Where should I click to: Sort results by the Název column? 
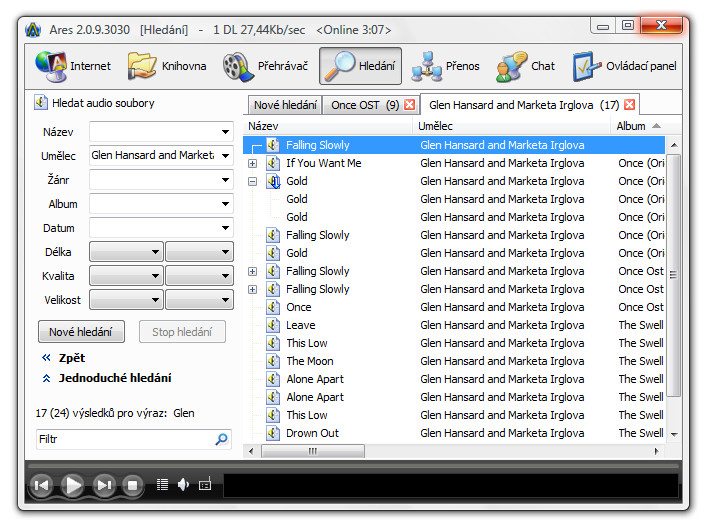point(328,126)
